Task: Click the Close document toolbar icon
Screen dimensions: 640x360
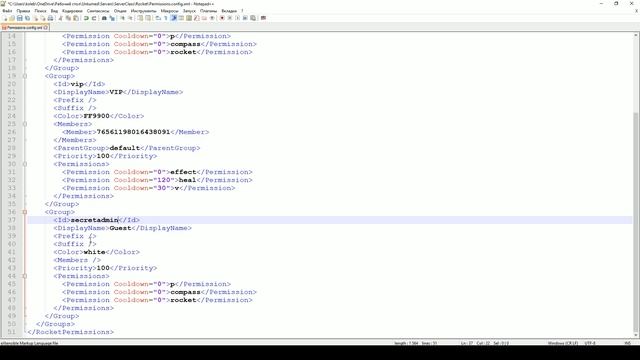Action: (36, 18)
